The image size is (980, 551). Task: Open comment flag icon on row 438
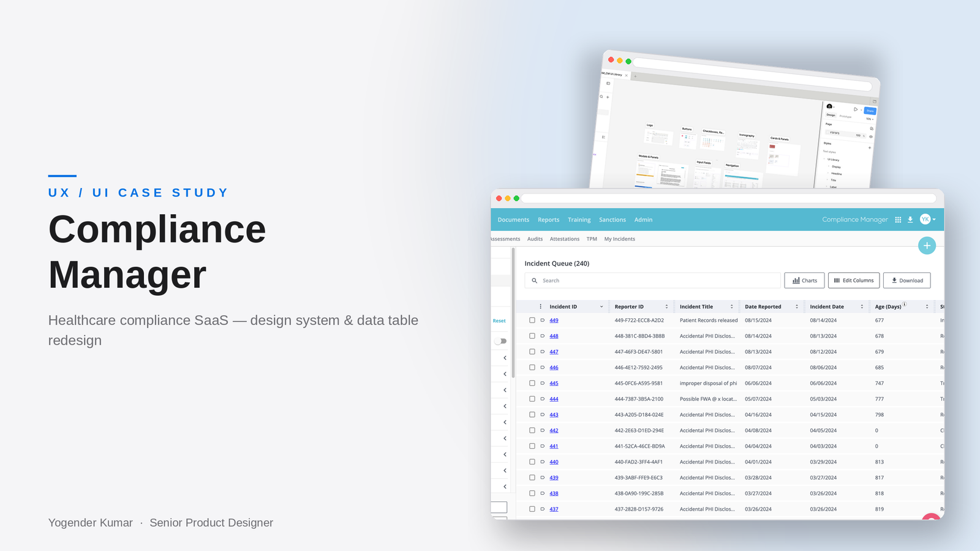pyautogui.click(x=543, y=493)
